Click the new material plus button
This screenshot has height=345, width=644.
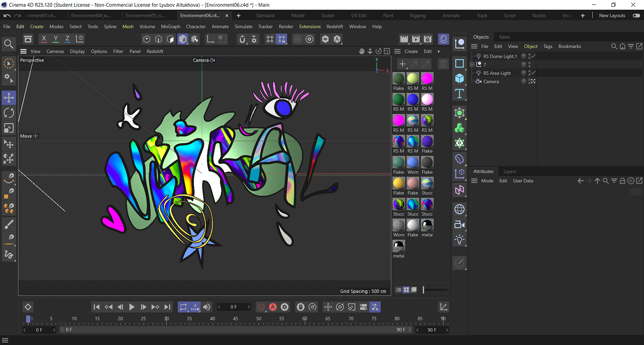coord(402,64)
